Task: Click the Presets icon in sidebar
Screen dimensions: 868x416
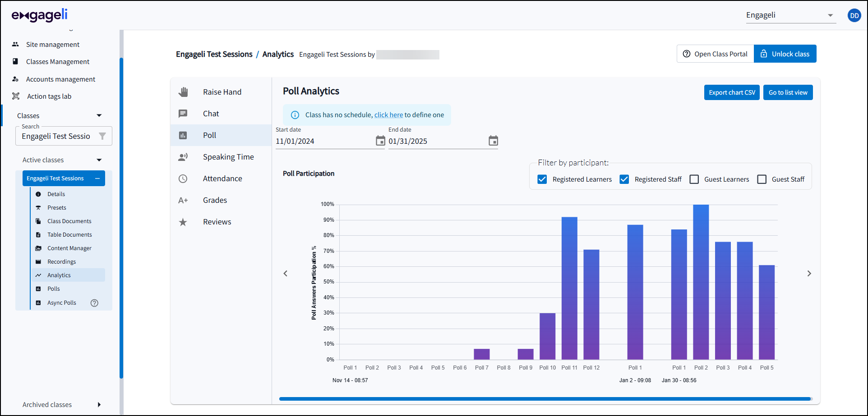Action: coord(38,208)
